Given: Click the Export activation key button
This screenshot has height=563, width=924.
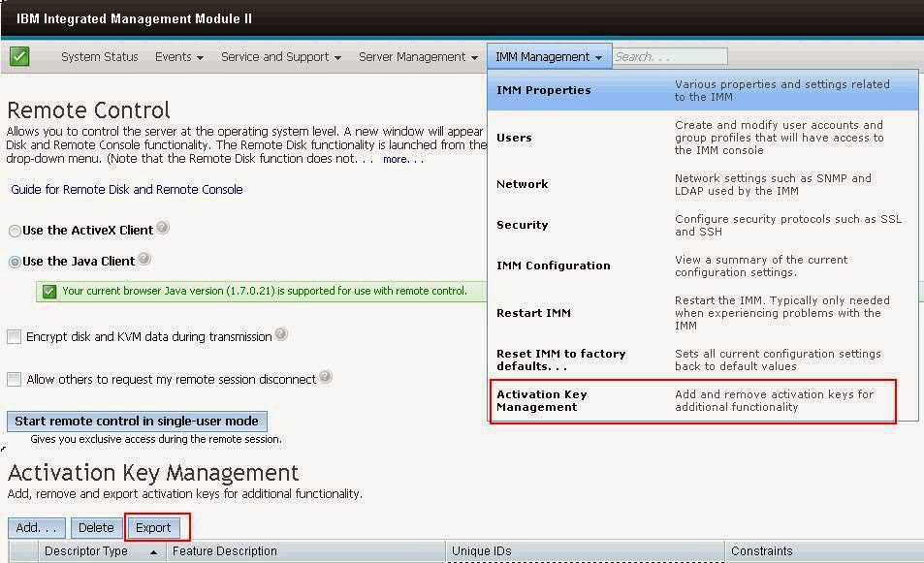Looking at the screenshot, I should click(x=153, y=528).
